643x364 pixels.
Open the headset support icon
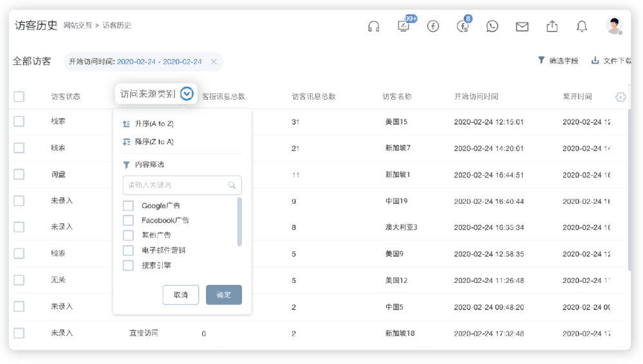pyautogui.click(x=373, y=26)
